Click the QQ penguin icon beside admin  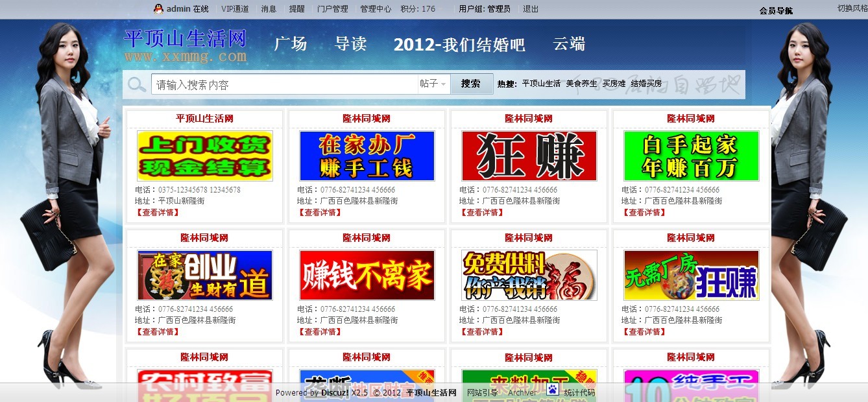(x=158, y=8)
